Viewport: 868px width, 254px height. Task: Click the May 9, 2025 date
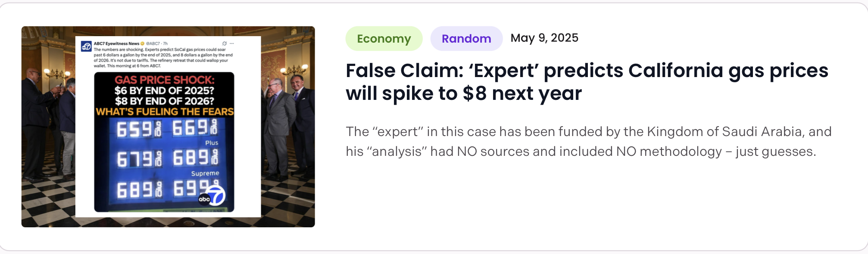(544, 38)
